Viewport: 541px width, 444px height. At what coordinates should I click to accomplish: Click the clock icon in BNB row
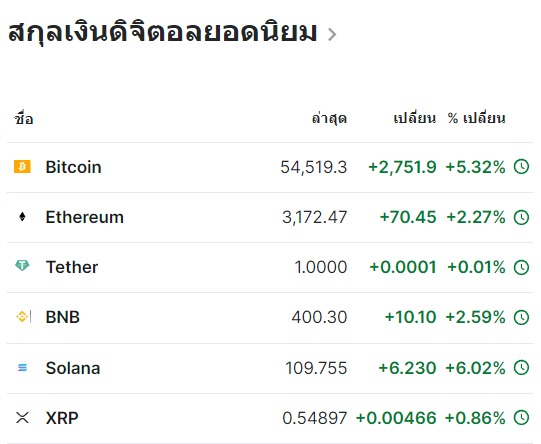click(521, 317)
